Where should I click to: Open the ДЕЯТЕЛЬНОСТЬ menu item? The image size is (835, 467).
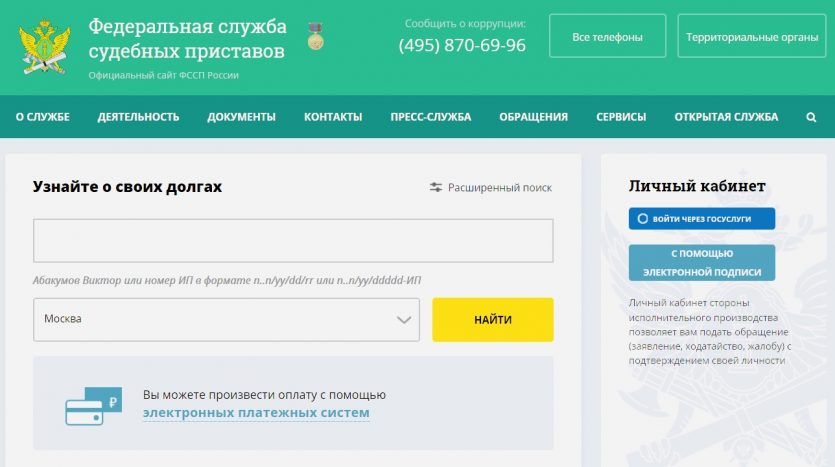[138, 117]
